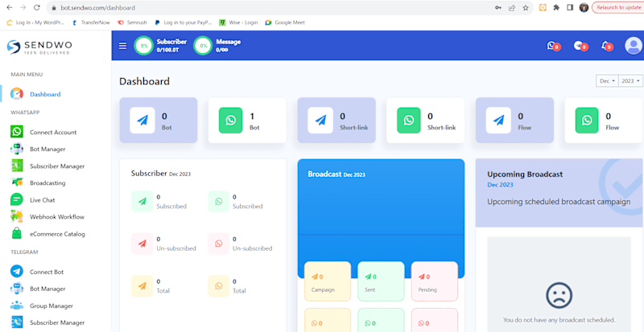Image resolution: width=644 pixels, height=332 pixels.
Task: Open Telegram notifications icon in header
Action: pos(580,46)
